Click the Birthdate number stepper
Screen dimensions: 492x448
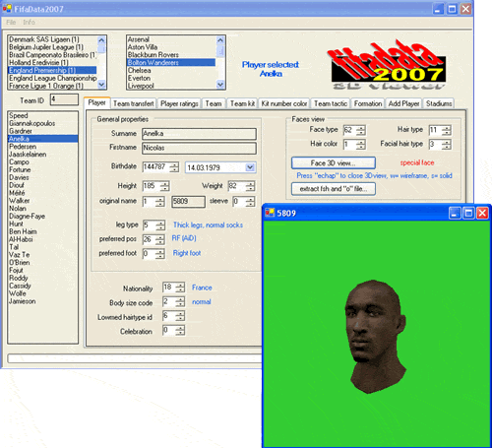[174, 167]
